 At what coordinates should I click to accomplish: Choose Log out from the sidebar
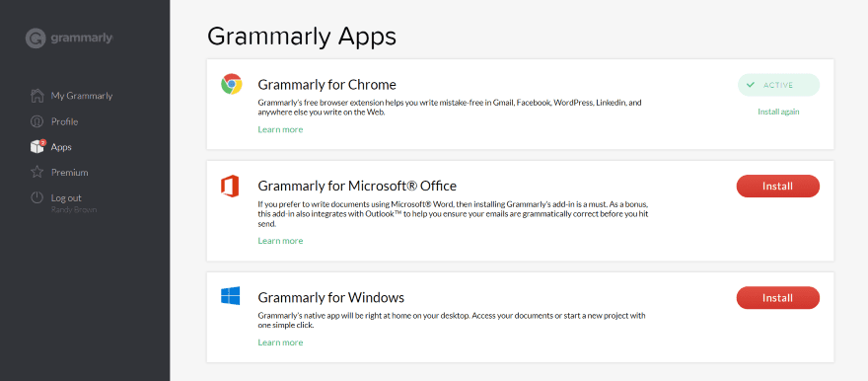coord(66,197)
